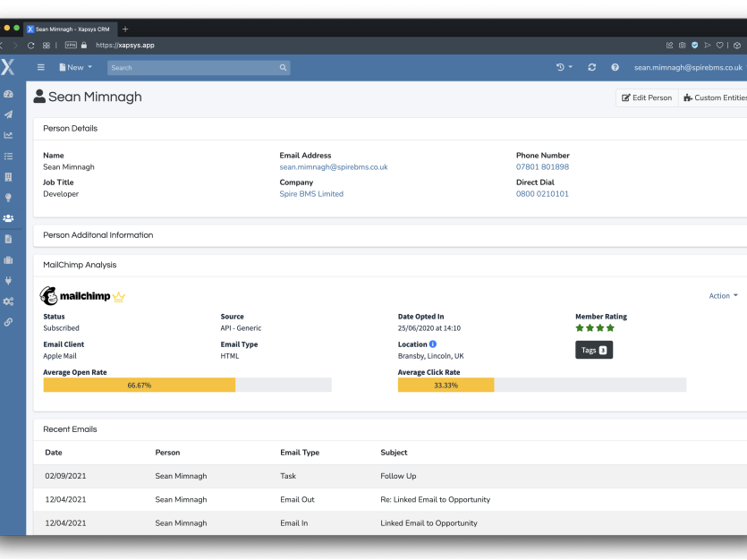Open the New dropdown menu
This screenshot has height=560, width=747.
tap(76, 68)
